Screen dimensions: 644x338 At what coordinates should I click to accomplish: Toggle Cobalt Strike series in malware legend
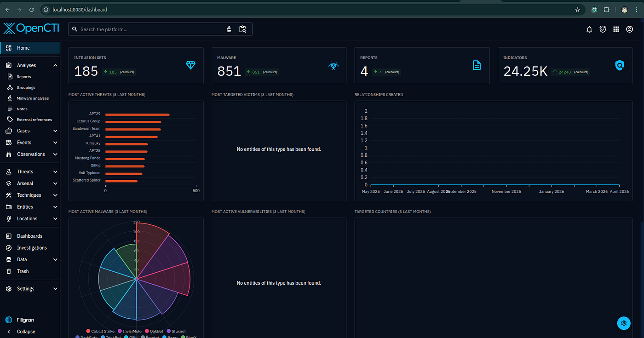point(101,331)
